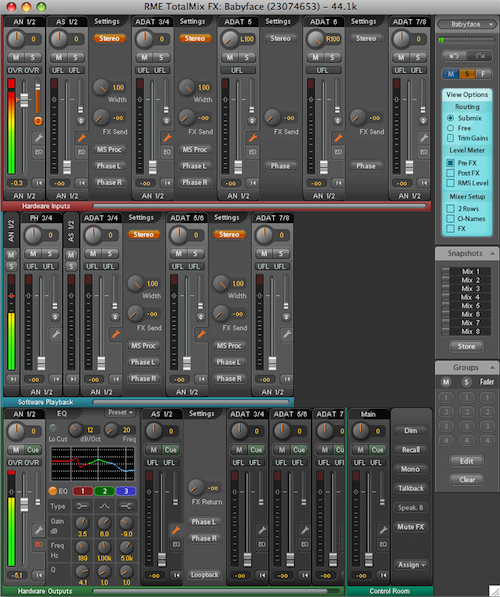Toggle wrench settings on playback ADAT 7/8

(286, 334)
